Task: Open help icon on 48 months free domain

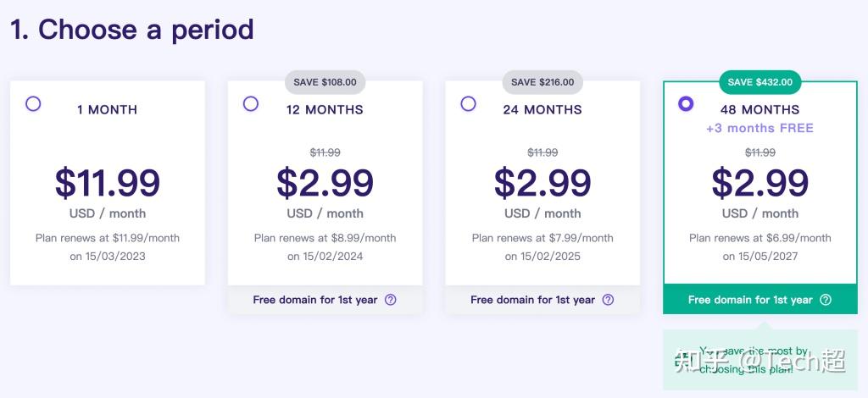Action: pyautogui.click(x=826, y=300)
